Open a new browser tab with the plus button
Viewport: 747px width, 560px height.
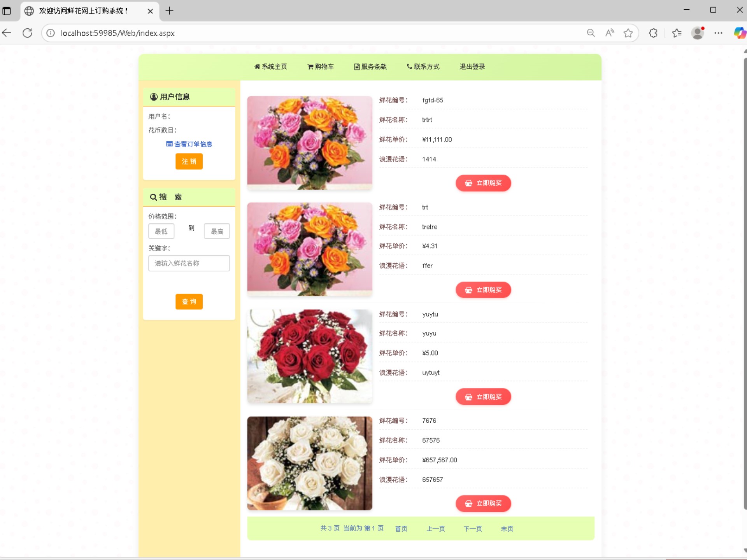(x=169, y=11)
